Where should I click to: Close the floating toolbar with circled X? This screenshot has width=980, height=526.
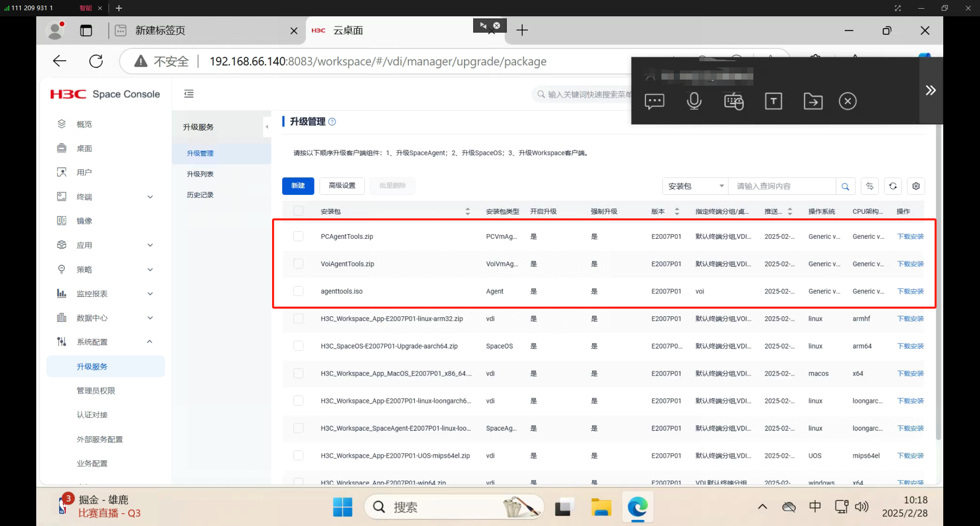(848, 101)
